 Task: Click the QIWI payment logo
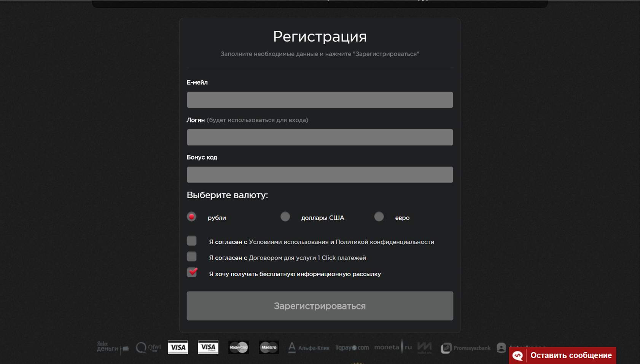pos(148,347)
